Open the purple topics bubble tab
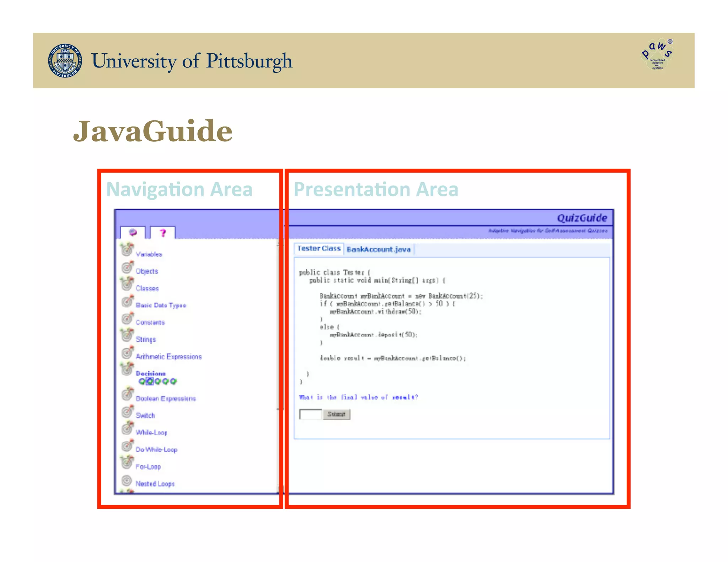Image resolution: width=728 pixels, height=562 pixels. [x=133, y=233]
